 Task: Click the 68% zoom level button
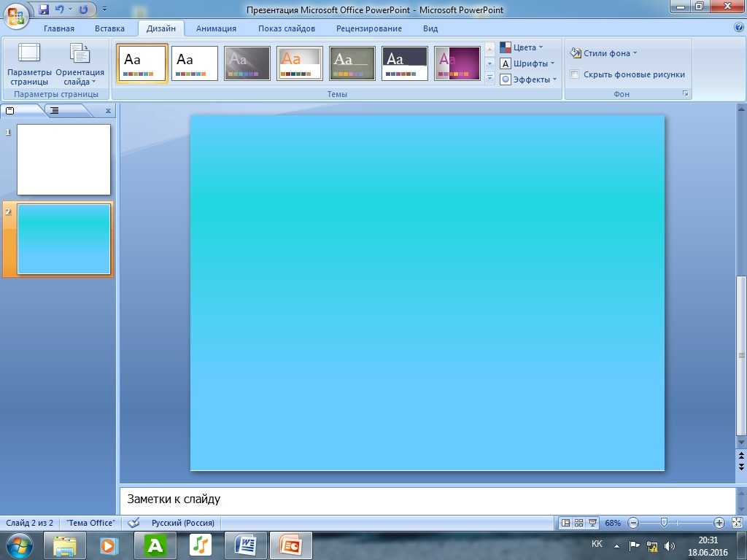[613, 523]
